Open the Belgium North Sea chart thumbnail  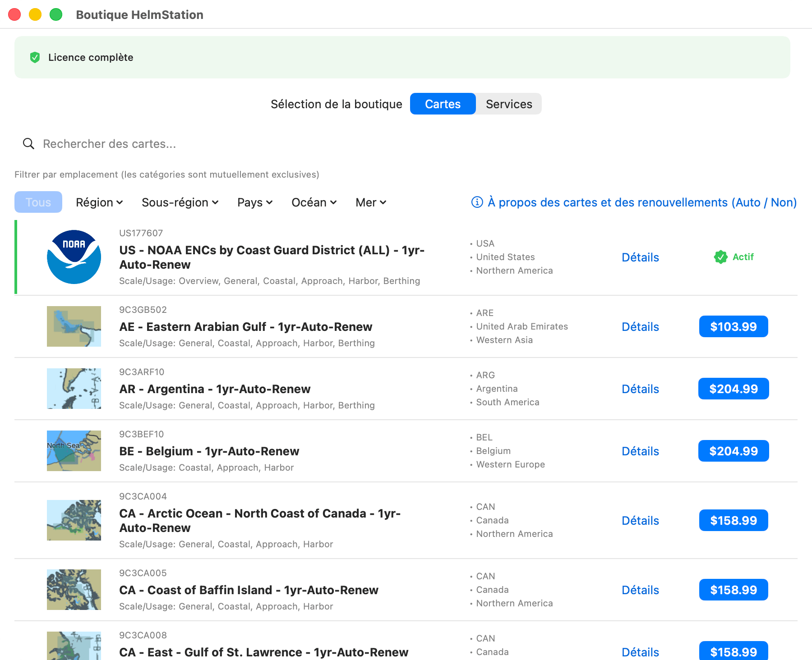[x=74, y=451]
